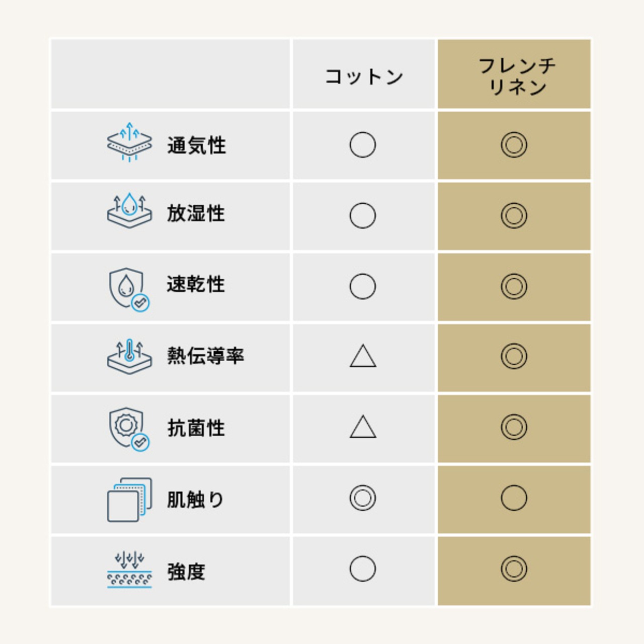Click French linen's single circle for 肌触り

point(514,498)
